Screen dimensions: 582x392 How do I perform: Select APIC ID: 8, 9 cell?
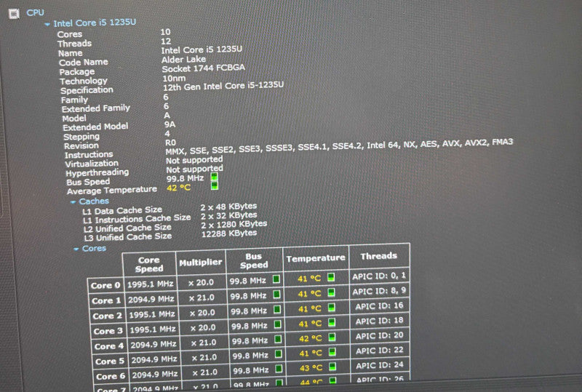click(379, 291)
